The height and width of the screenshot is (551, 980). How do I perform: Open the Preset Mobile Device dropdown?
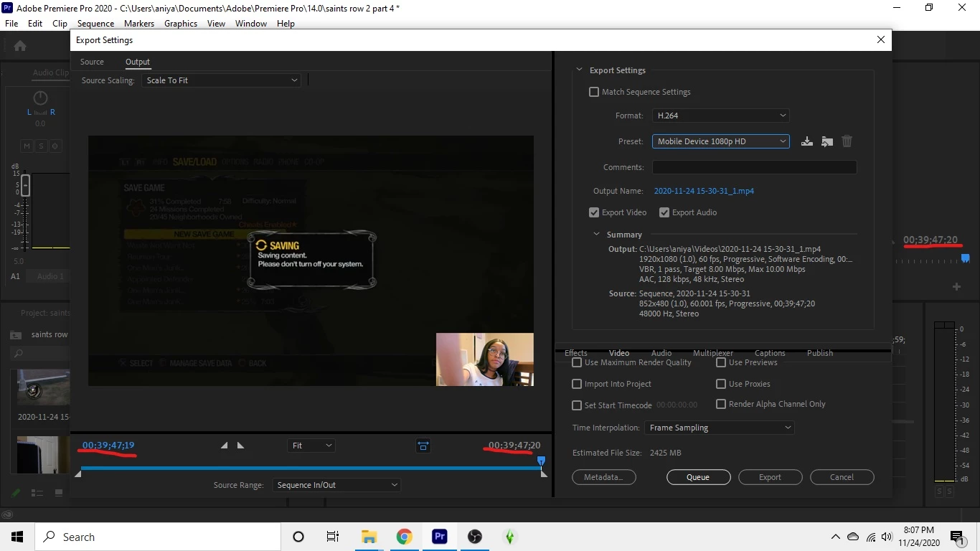click(720, 141)
